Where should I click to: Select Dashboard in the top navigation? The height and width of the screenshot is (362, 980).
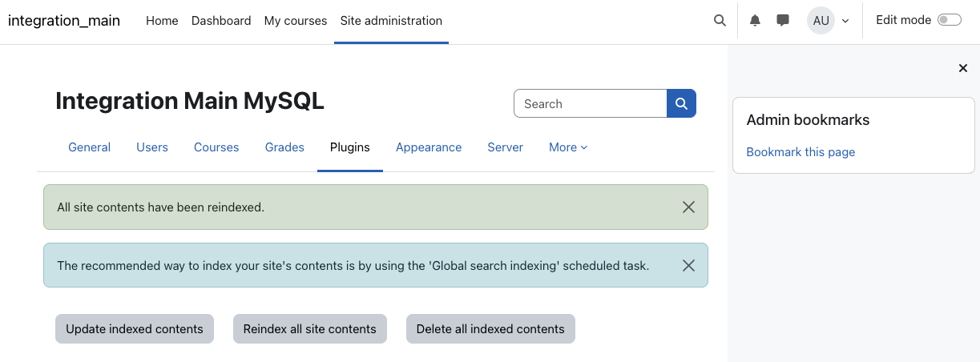pyautogui.click(x=221, y=21)
